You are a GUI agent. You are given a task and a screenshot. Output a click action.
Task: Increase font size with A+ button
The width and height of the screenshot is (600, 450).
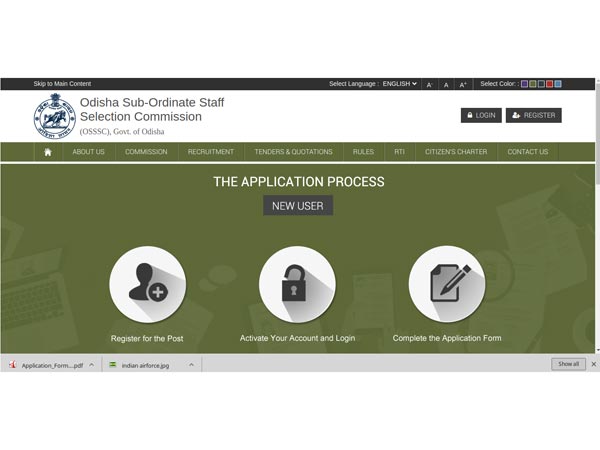(x=463, y=85)
